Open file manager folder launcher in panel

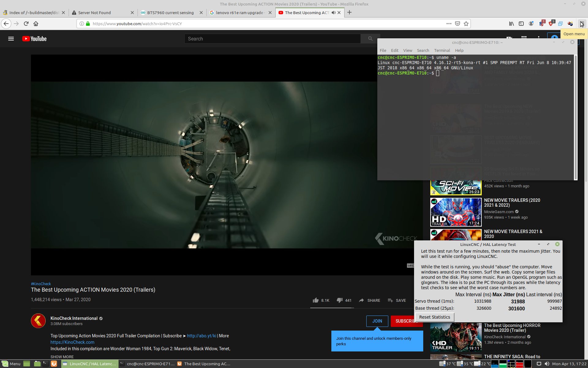coord(37,364)
